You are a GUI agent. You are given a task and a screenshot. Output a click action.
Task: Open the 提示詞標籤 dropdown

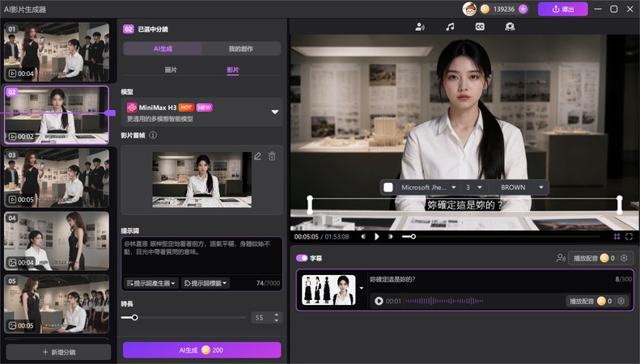(x=206, y=283)
